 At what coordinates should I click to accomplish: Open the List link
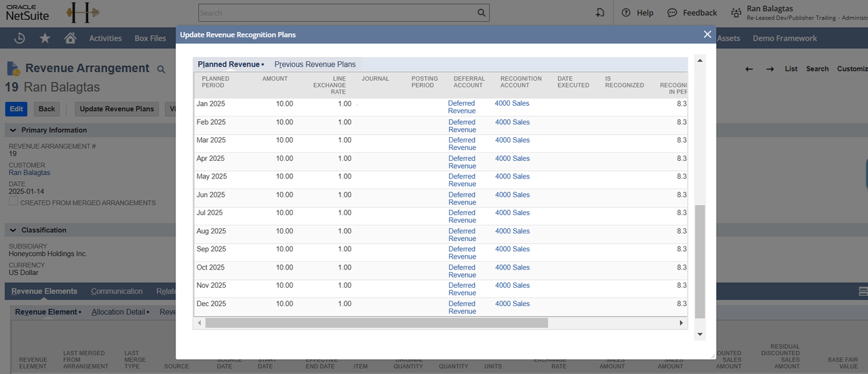tap(791, 69)
